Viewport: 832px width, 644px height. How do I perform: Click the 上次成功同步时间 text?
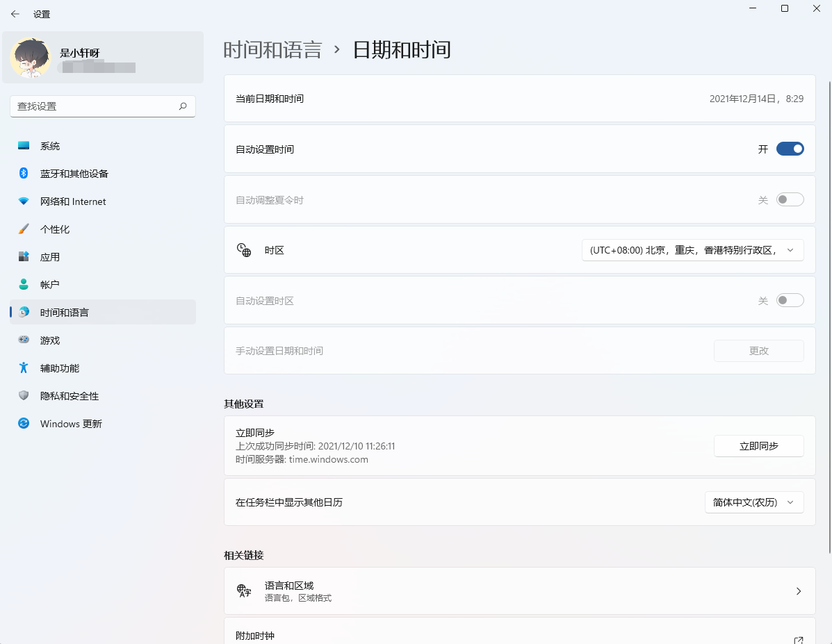pos(315,446)
